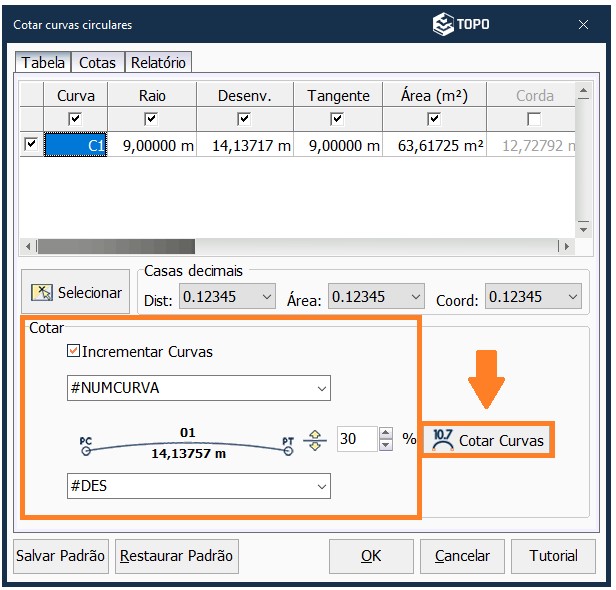Image resolution: width=616 pixels, height=590 pixels.
Task: Open the Dist. decimal places dropdown
Action: tap(227, 297)
